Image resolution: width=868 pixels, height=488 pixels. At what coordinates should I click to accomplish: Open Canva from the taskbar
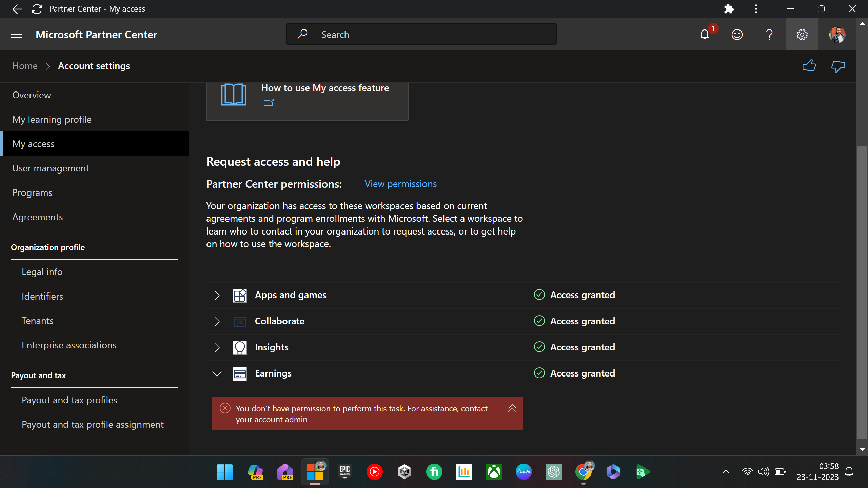pyautogui.click(x=524, y=472)
